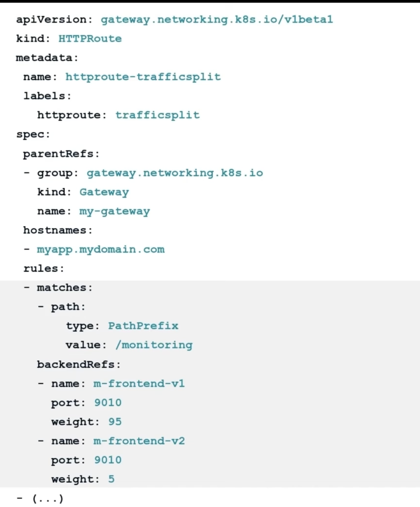Click the PathPrefix type value

tap(143, 326)
